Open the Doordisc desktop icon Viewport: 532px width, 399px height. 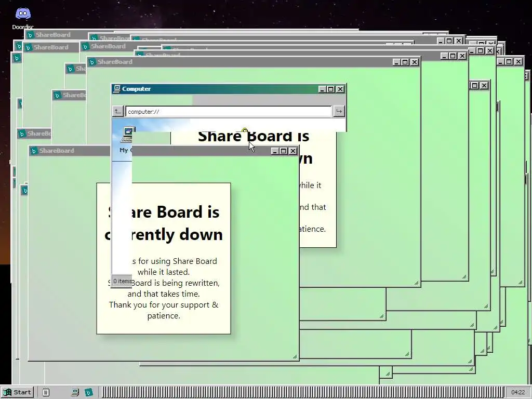23,18
